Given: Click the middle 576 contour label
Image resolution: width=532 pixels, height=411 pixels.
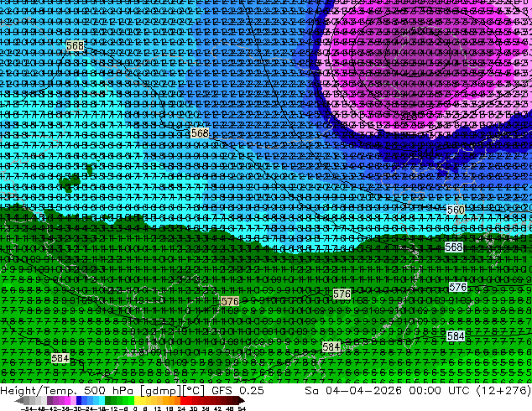Looking at the screenshot, I should pyautogui.click(x=342, y=294).
